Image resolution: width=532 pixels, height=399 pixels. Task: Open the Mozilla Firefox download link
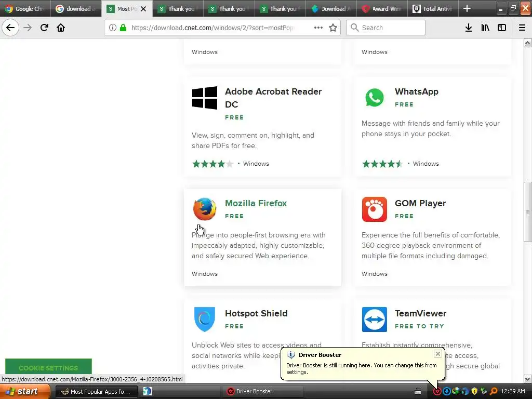click(x=256, y=203)
